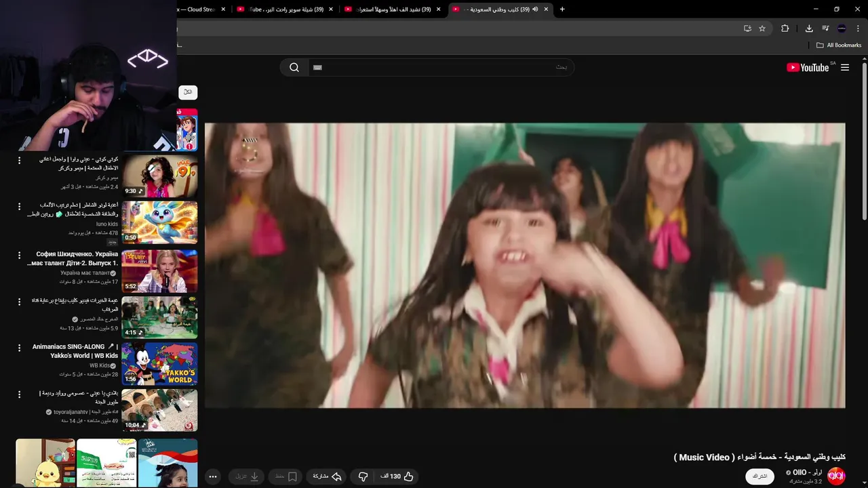Click the page vertical scrollbar thumb
The image size is (868, 488).
[x=865, y=141]
